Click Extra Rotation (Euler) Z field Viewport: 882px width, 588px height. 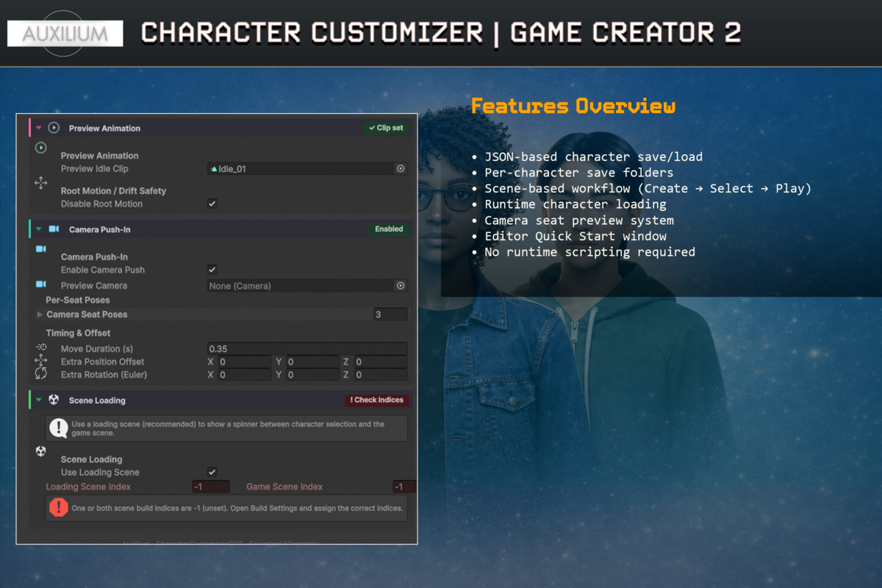(381, 375)
